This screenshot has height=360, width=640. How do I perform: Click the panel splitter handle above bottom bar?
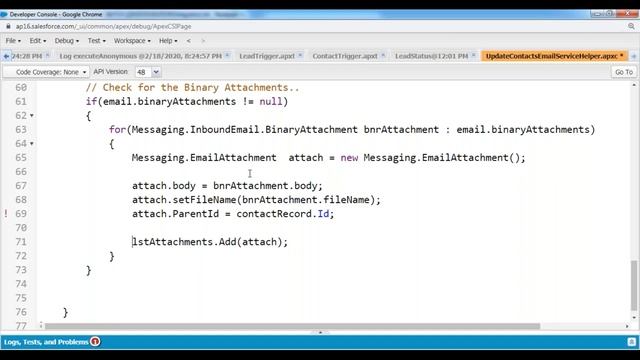click(320, 332)
